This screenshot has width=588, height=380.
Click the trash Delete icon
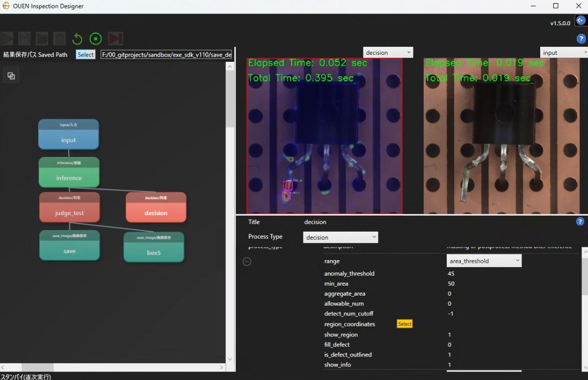tap(59, 39)
